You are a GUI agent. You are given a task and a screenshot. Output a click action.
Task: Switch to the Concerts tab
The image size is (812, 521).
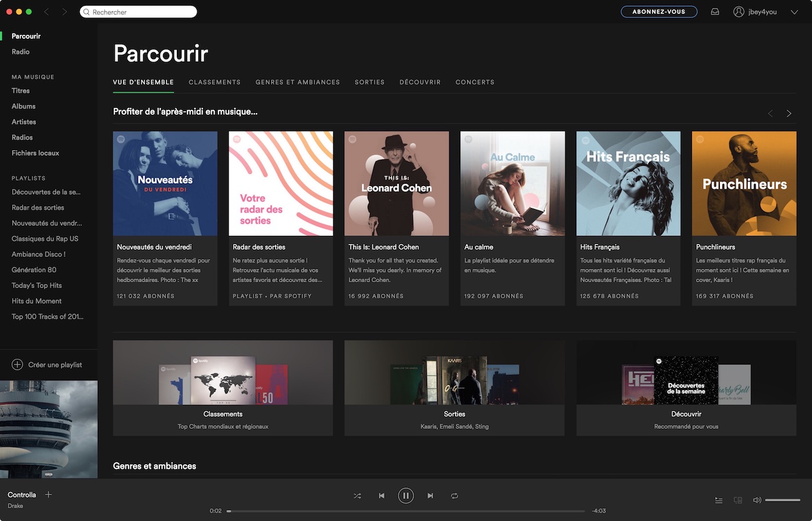[475, 82]
